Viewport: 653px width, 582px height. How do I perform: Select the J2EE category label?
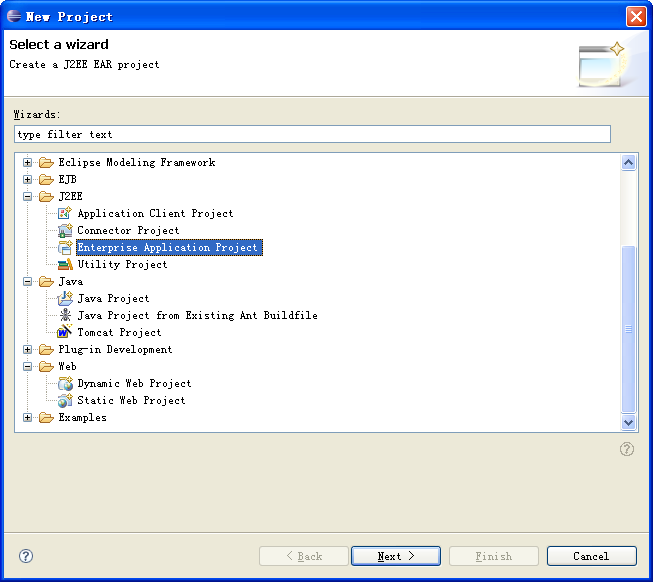pyautogui.click(x=70, y=196)
